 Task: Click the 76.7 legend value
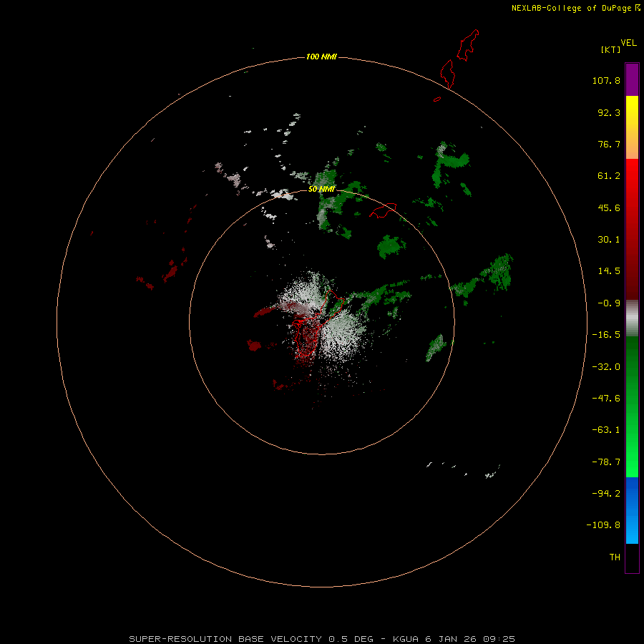point(609,144)
